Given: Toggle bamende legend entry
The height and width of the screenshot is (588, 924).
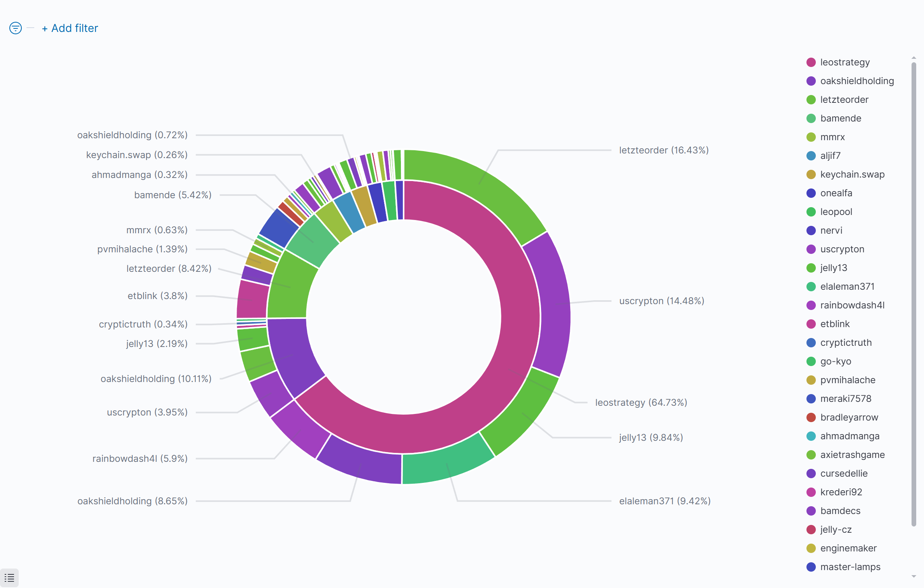Looking at the screenshot, I should point(840,118).
